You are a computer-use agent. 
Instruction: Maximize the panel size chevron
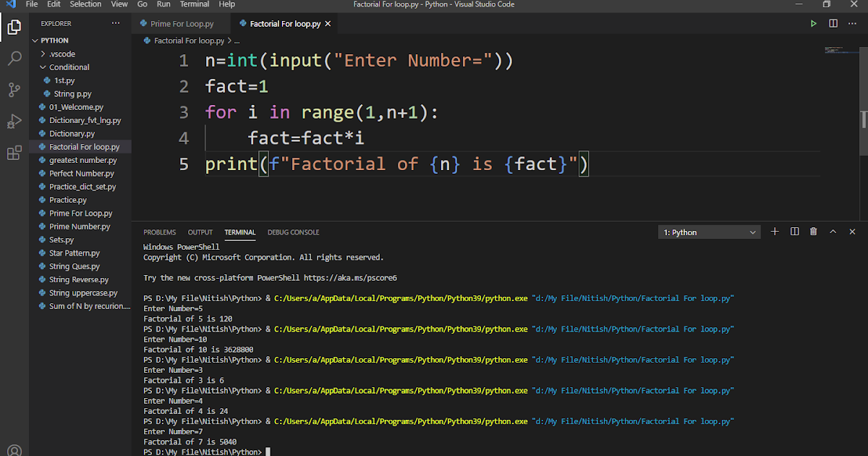tap(833, 232)
